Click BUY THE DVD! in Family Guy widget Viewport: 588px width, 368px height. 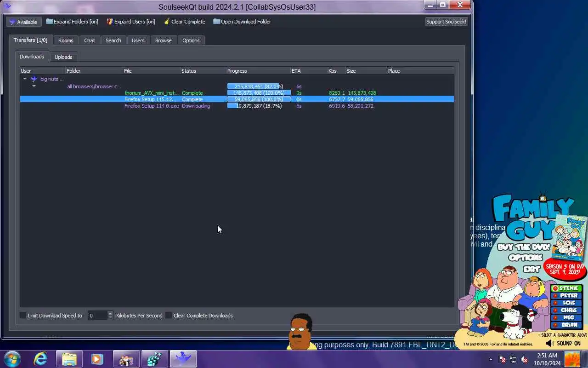(524, 247)
